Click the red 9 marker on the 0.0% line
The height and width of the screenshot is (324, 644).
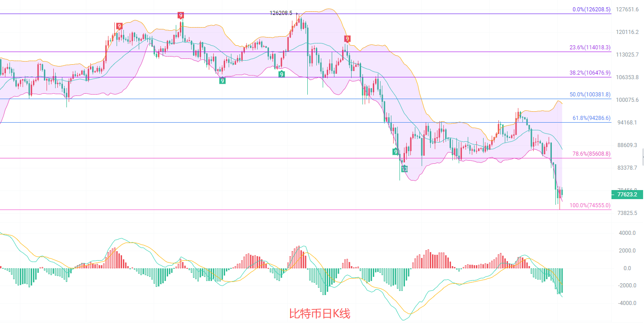[x=181, y=15]
